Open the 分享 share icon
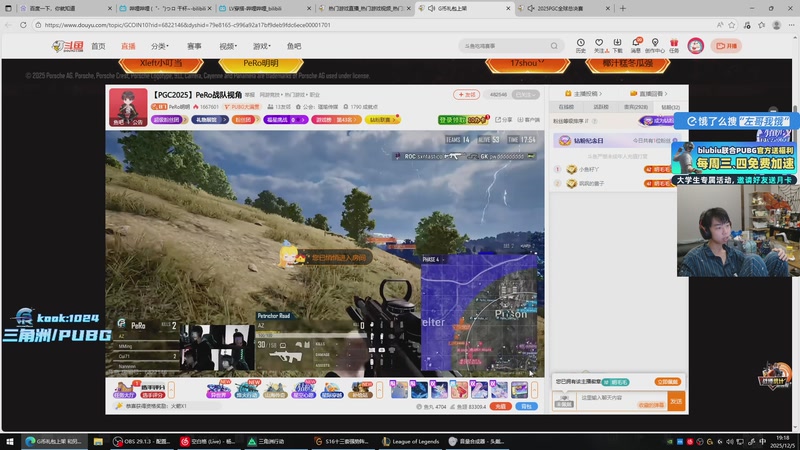This screenshot has height=450, width=800. click(503, 120)
